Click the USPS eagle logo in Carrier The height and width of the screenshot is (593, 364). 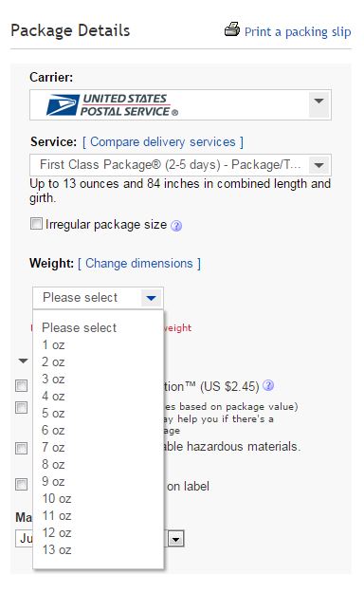point(63,104)
